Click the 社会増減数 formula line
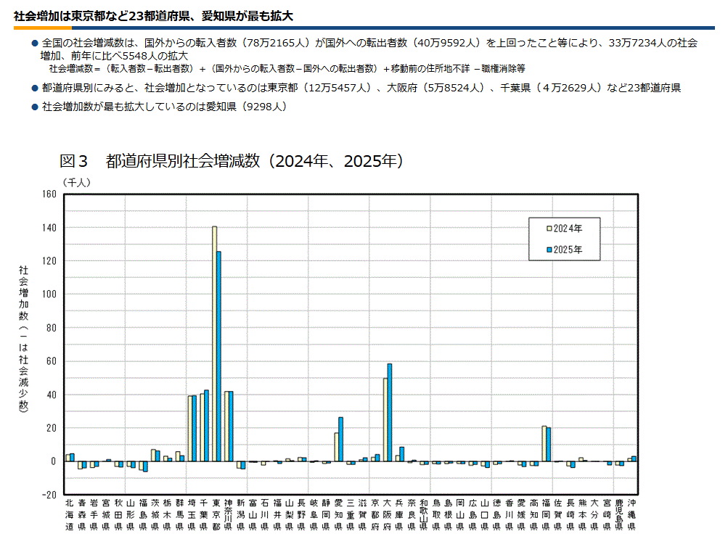 point(287,69)
